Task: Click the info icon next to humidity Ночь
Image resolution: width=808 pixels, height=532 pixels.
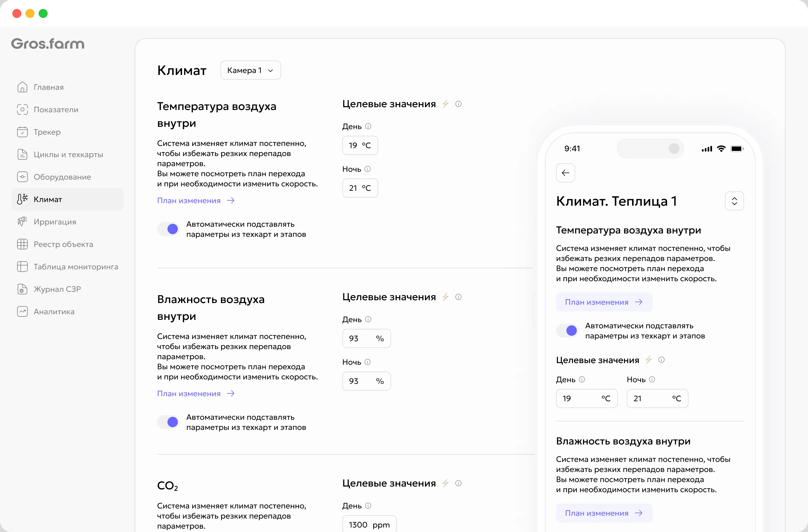Action: coord(367,362)
